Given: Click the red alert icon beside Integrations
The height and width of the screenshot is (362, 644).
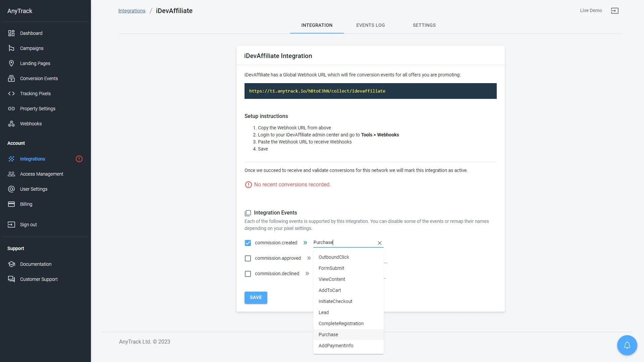Looking at the screenshot, I should coord(79,159).
